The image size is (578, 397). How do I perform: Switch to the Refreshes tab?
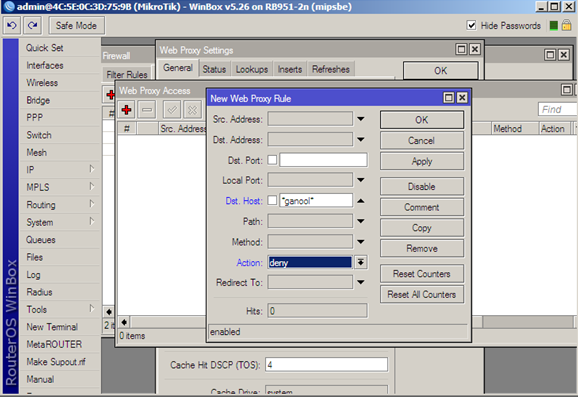[331, 69]
